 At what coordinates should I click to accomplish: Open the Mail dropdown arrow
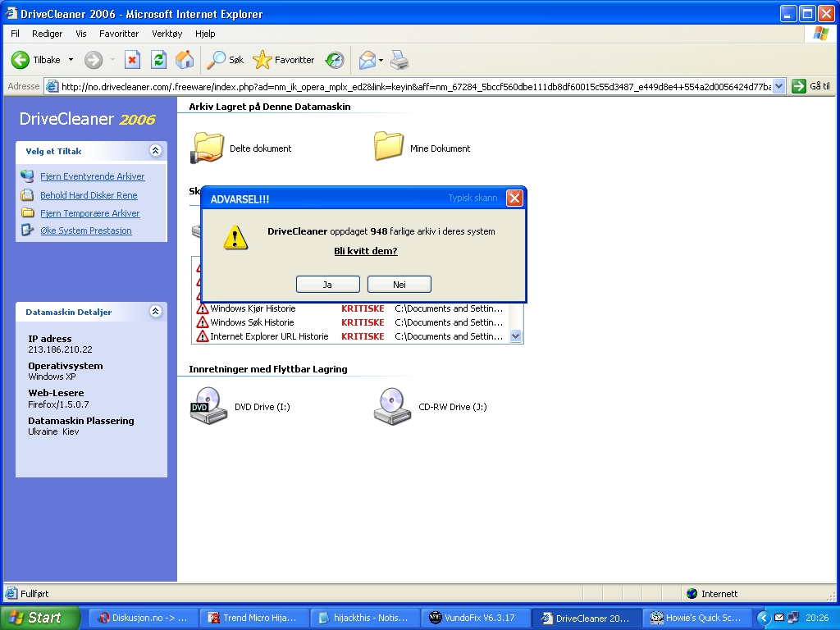tap(381, 60)
